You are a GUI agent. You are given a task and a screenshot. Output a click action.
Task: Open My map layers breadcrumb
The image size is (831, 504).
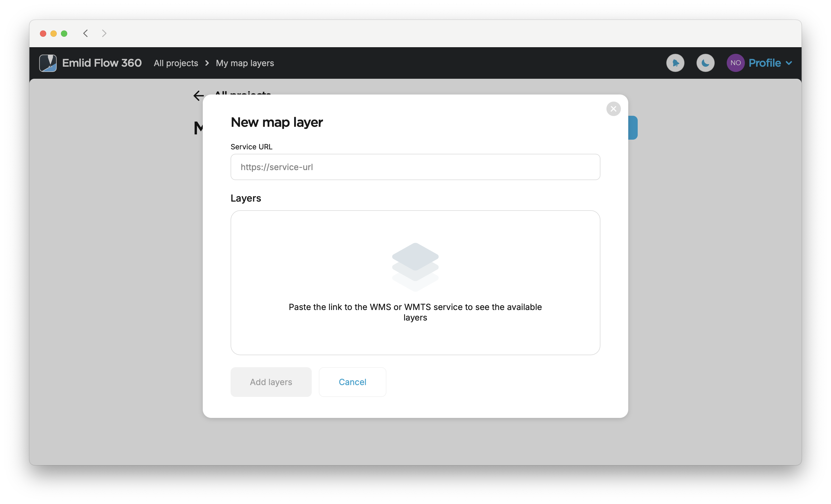pyautogui.click(x=245, y=63)
